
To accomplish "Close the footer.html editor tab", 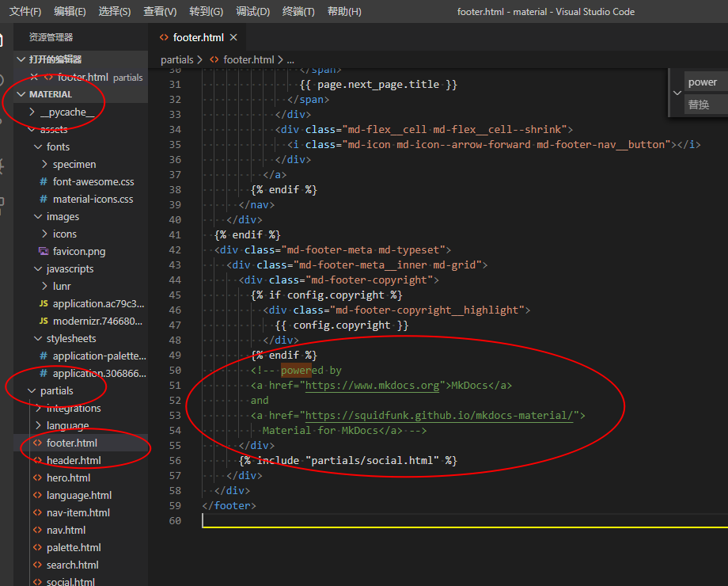I will 233,37.
